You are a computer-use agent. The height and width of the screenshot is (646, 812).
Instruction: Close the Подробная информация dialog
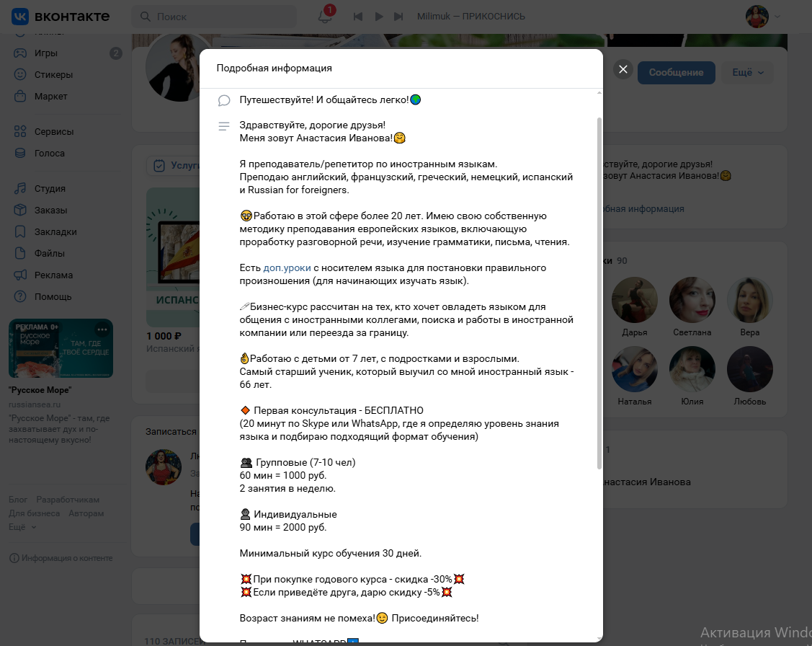[x=623, y=69]
